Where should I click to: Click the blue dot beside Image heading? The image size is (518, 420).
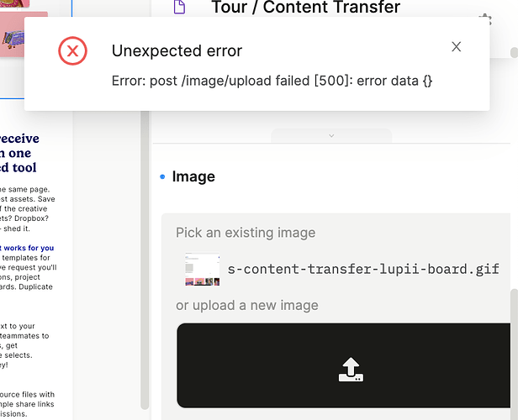coord(162,177)
